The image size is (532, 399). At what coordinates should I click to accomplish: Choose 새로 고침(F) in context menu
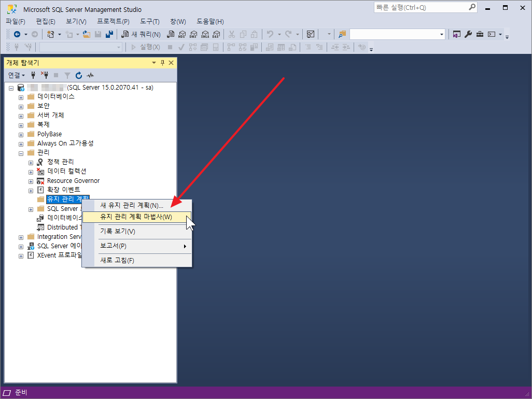pos(137,261)
